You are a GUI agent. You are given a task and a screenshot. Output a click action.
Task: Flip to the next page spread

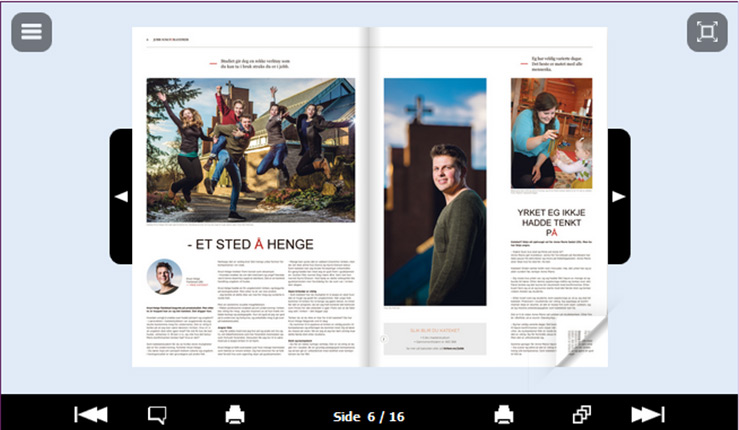pos(618,197)
